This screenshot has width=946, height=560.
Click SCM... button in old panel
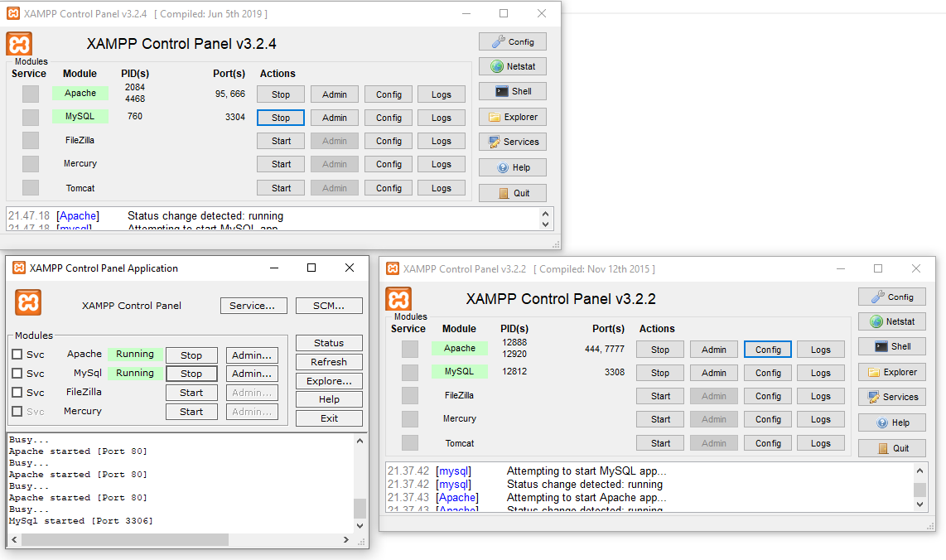[329, 306]
